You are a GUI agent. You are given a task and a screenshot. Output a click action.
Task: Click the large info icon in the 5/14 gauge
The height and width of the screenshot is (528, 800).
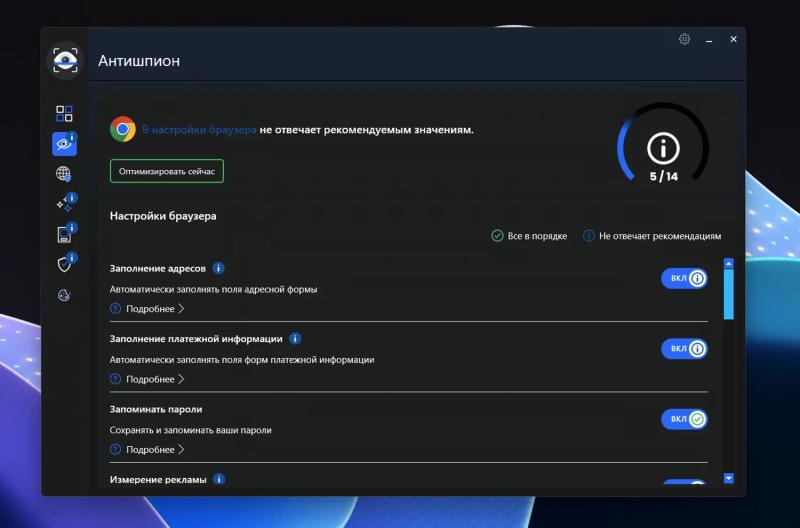663,148
